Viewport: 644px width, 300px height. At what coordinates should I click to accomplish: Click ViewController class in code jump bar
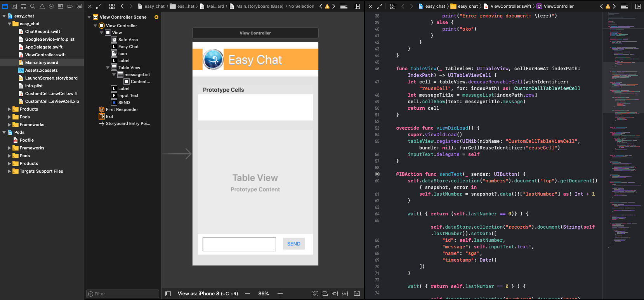(x=555, y=6)
